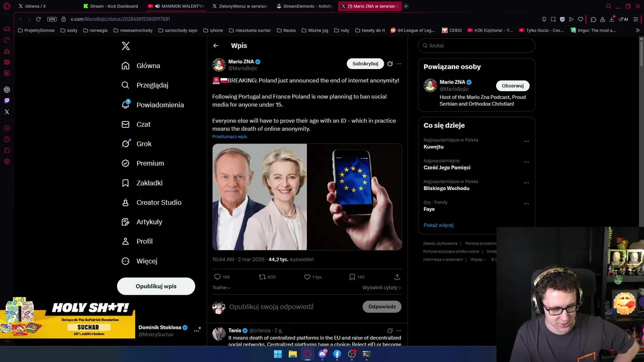
Task: Open Kuwejtu trend options menu
Action: pos(526,141)
